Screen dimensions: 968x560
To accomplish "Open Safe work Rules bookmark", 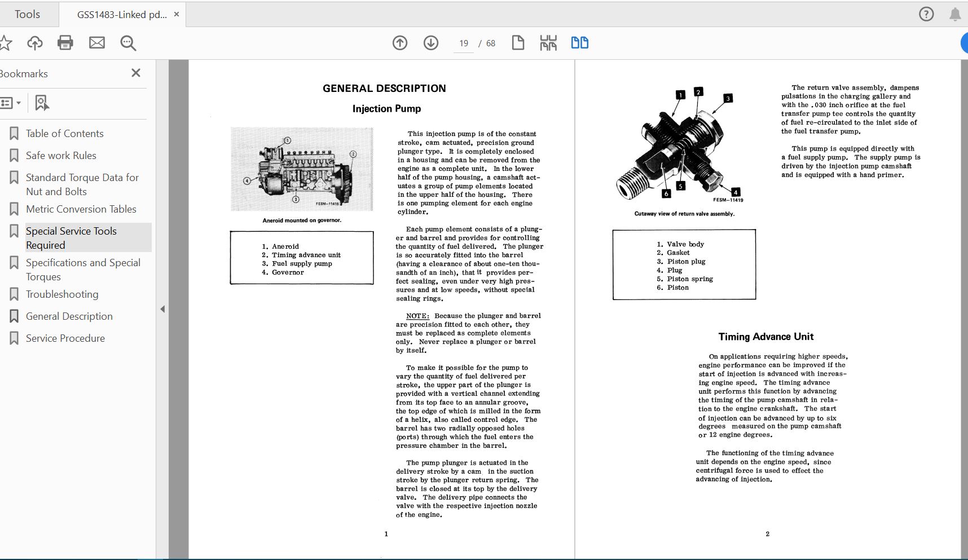I will (61, 156).
